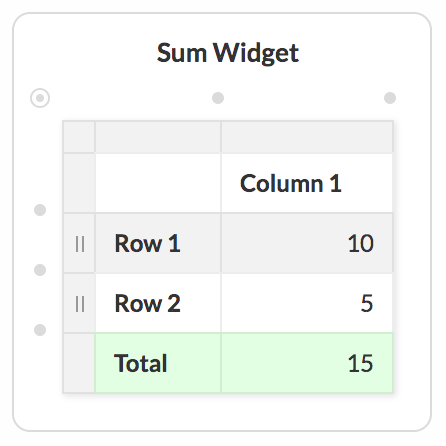The image size is (446, 446).
Task: Click the Row 2 drag handle icon
Action: [80, 304]
